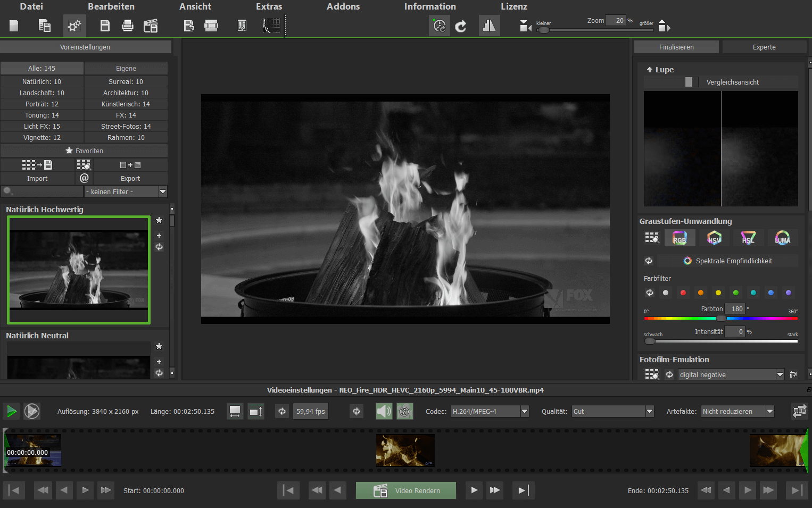Click the redo circular arrow toolbar icon
Screen dimensions: 812x508
461,26
